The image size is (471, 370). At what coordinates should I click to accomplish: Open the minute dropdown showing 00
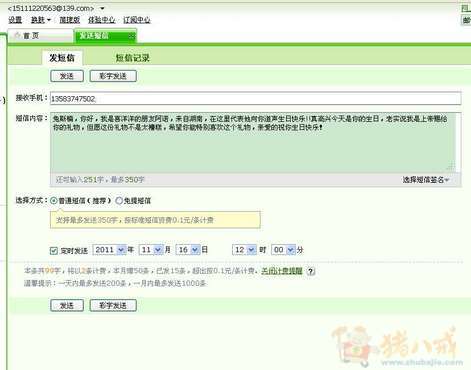point(283,250)
